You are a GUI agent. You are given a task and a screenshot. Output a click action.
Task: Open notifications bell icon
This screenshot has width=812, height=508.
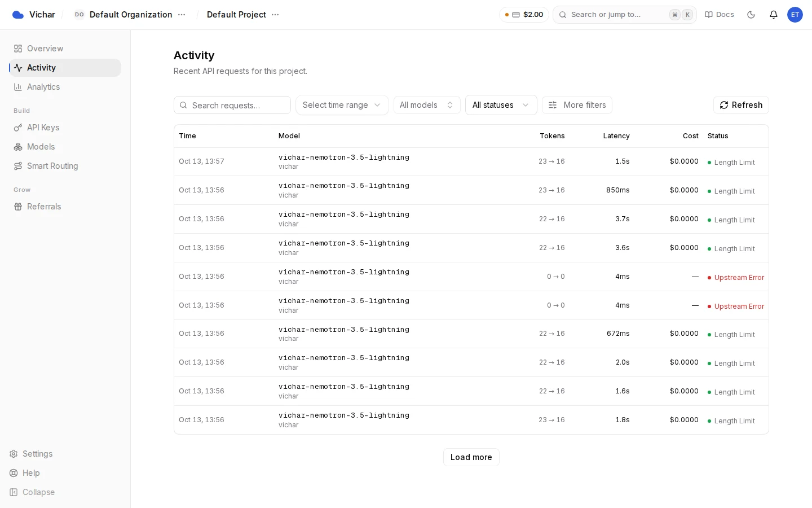(774, 15)
